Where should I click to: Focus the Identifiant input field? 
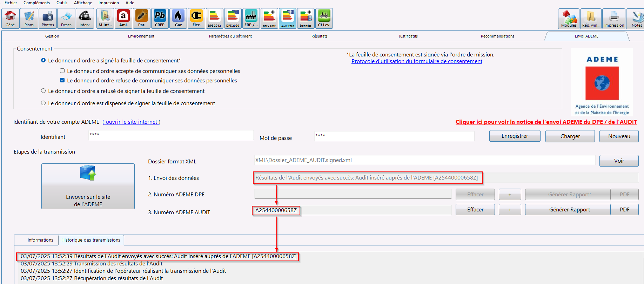[x=171, y=135]
